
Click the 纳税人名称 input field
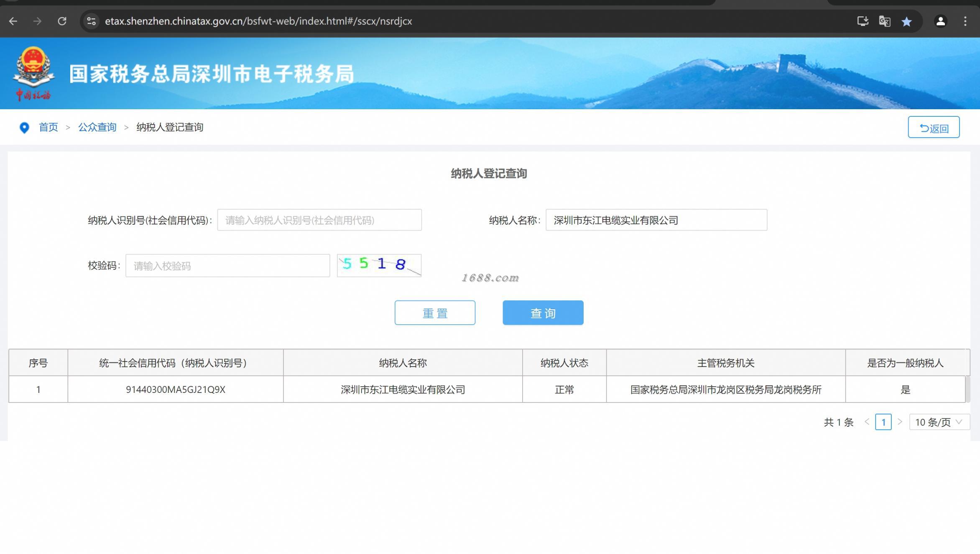[x=656, y=220]
